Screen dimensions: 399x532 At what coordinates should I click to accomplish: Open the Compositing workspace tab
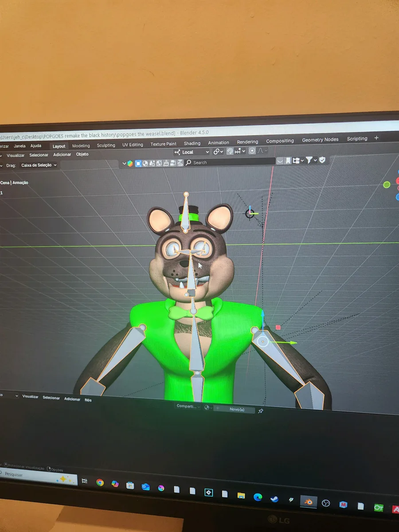280,141
